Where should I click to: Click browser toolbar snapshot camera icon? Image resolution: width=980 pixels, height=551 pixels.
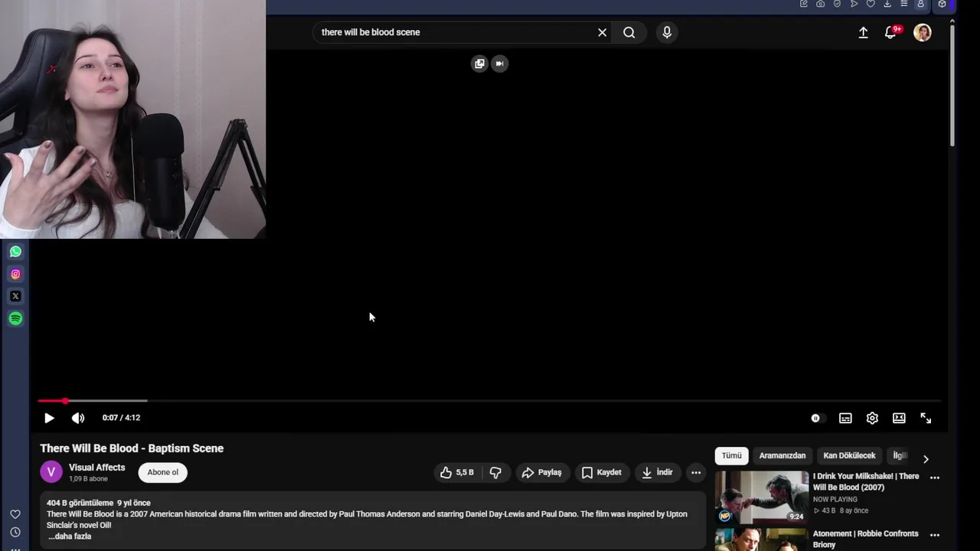(x=821, y=4)
